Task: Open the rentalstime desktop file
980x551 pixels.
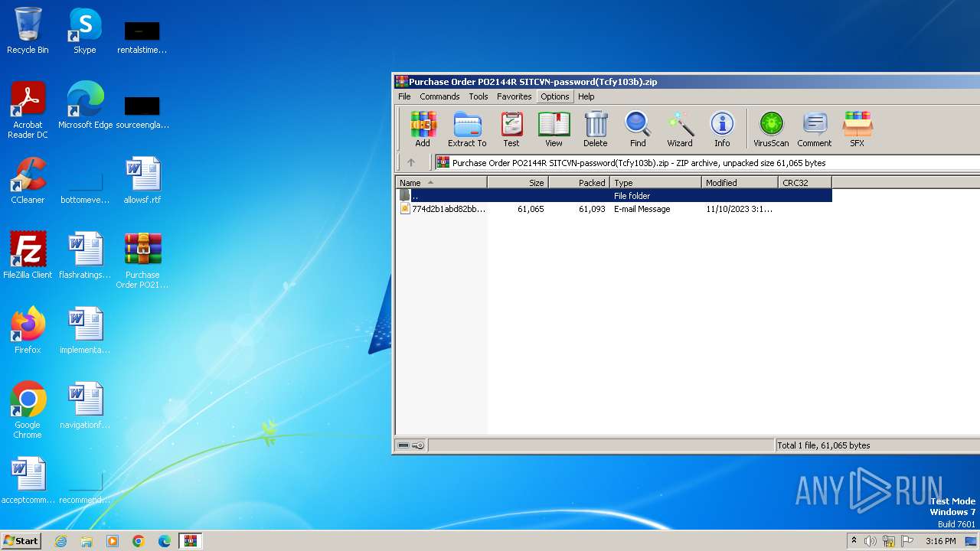Action: [142, 37]
